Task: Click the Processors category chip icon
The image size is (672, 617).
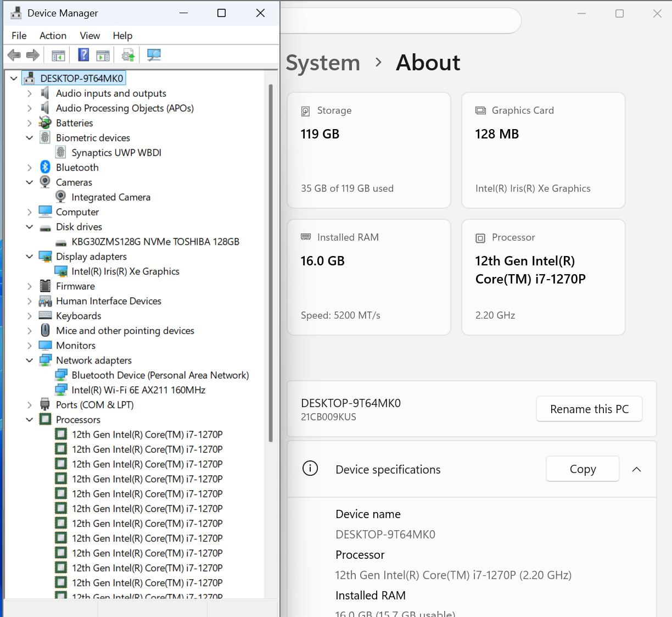Action: tap(45, 420)
